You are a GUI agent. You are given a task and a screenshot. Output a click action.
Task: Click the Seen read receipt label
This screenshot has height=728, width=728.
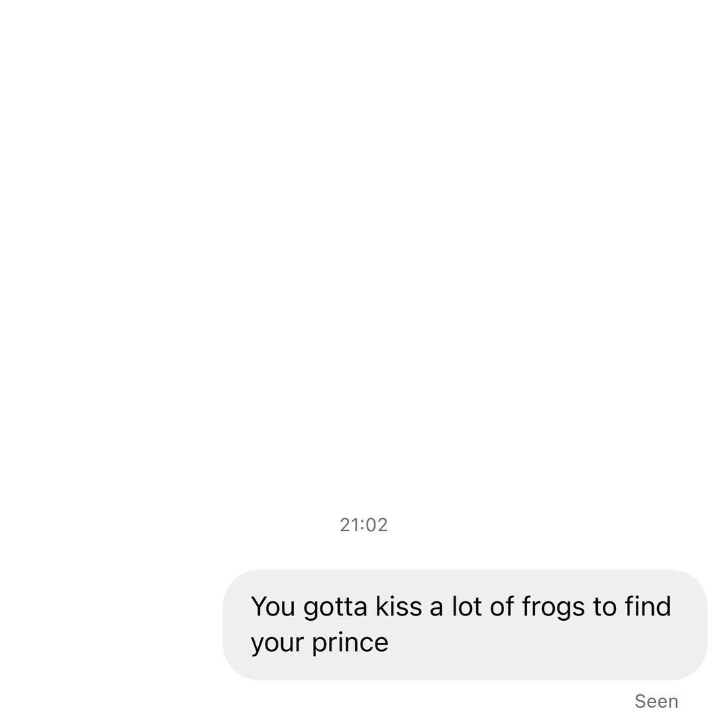[656, 701]
